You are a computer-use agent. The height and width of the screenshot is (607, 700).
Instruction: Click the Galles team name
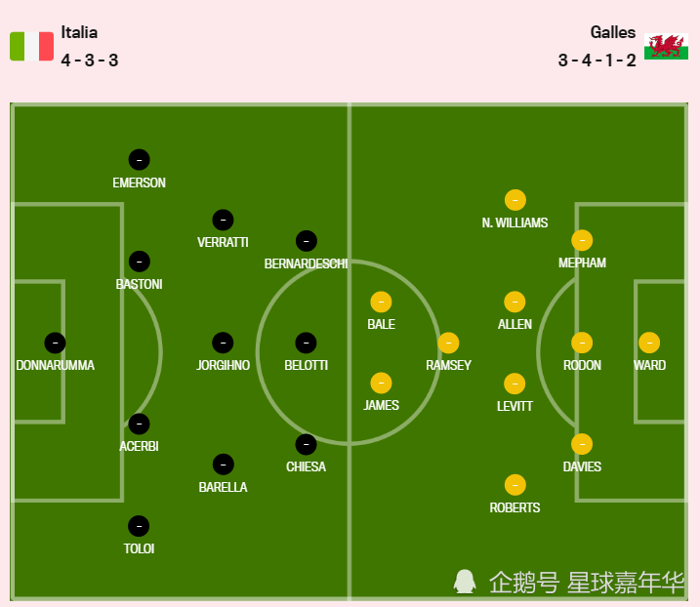tap(612, 32)
